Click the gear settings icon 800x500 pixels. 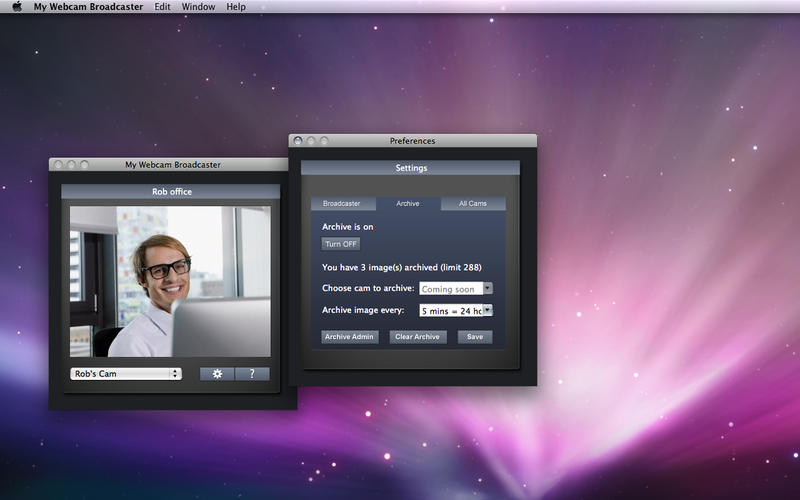coord(217,374)
